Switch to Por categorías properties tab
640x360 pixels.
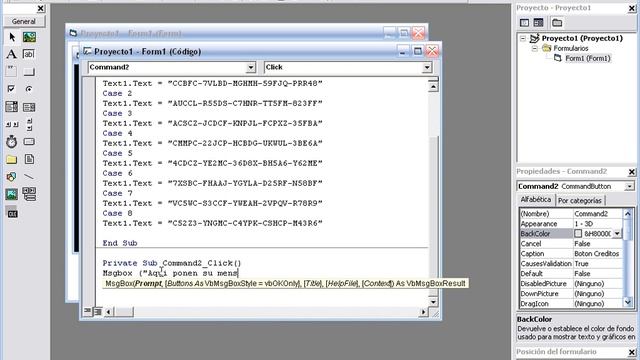[x=580, y=200]
